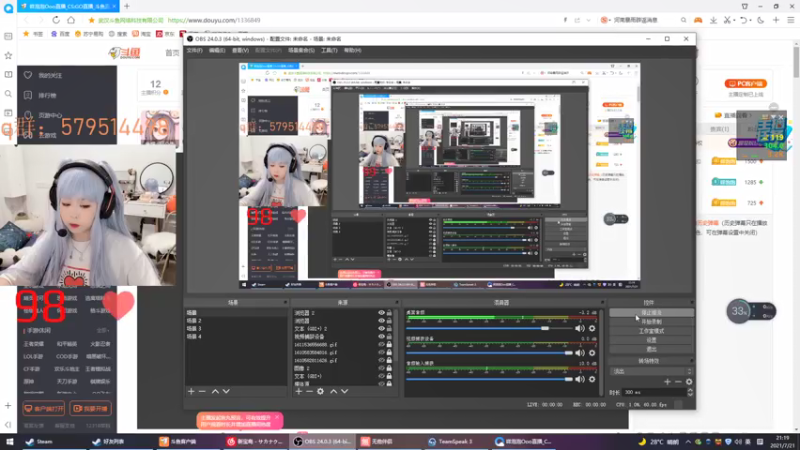800x450 pixels.
Task: Click the start recording button in Controls
Action: [651, 321]
